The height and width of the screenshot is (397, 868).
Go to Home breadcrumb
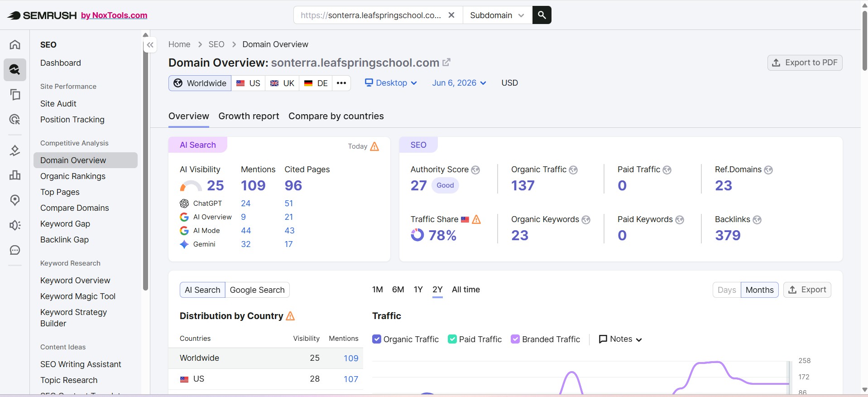tap(179, 44)
